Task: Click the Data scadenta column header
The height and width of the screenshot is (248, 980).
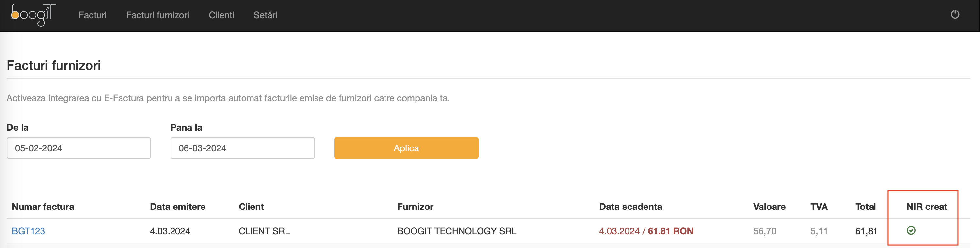Action: 630,207
